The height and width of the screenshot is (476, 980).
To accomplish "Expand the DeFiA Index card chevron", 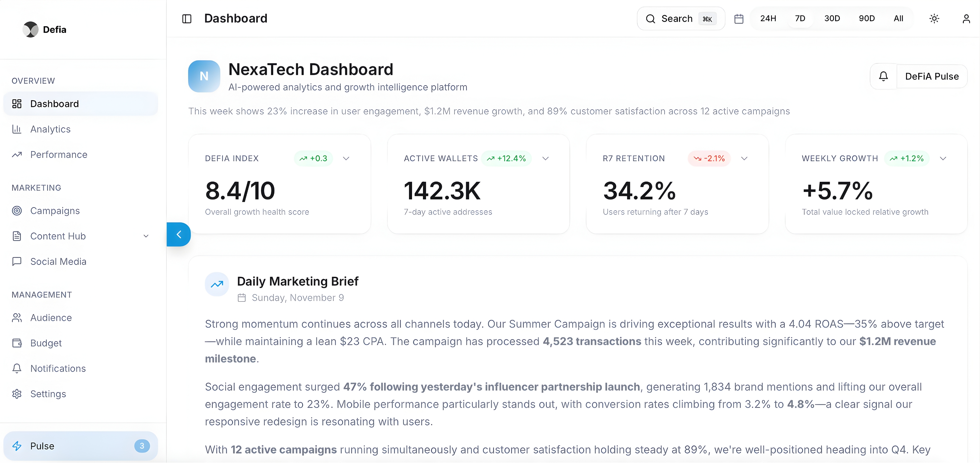I will click(346, 158).
